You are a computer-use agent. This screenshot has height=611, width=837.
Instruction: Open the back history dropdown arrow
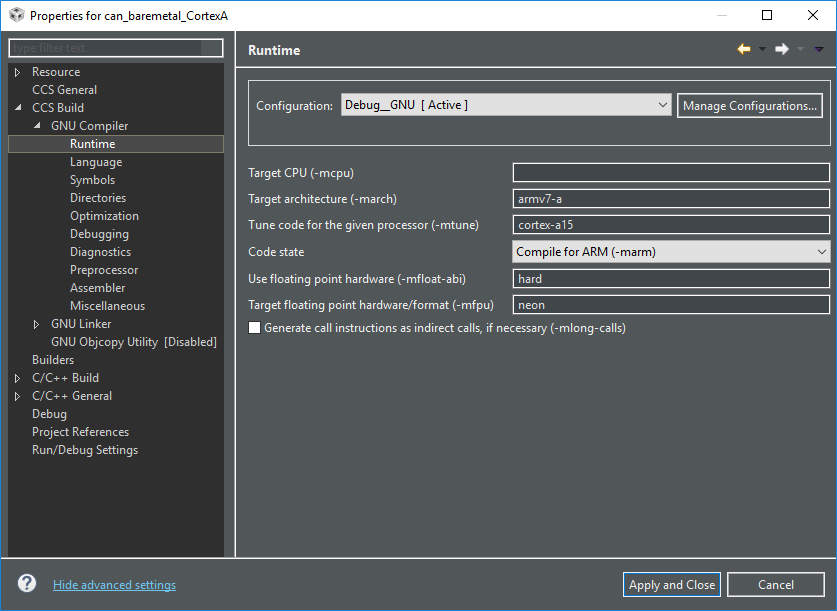[762, 49]
